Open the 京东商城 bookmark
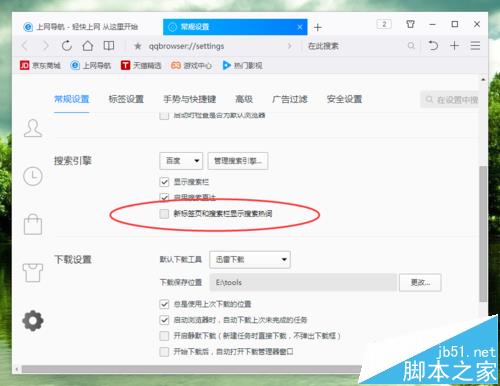500x386 pixels. [x=40, y=65]
